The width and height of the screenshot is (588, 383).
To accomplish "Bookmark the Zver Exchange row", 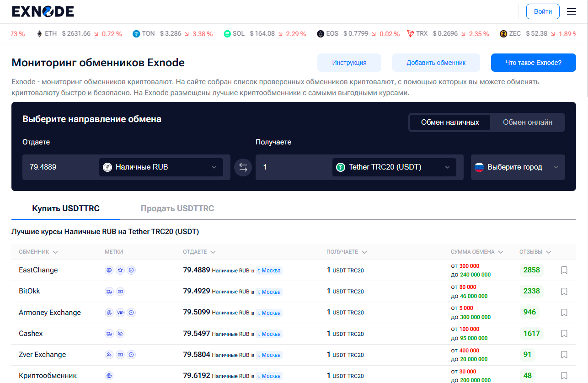I will pyautogui.click(x=564, y=354).
